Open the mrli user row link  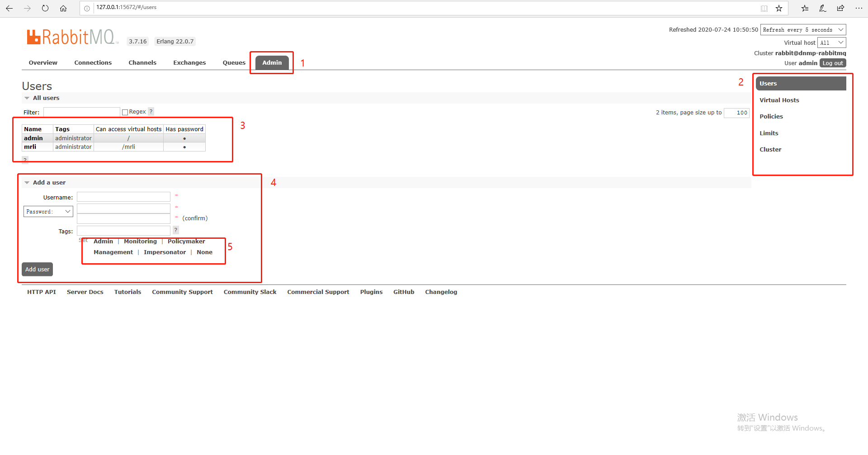tap(30, 147)
